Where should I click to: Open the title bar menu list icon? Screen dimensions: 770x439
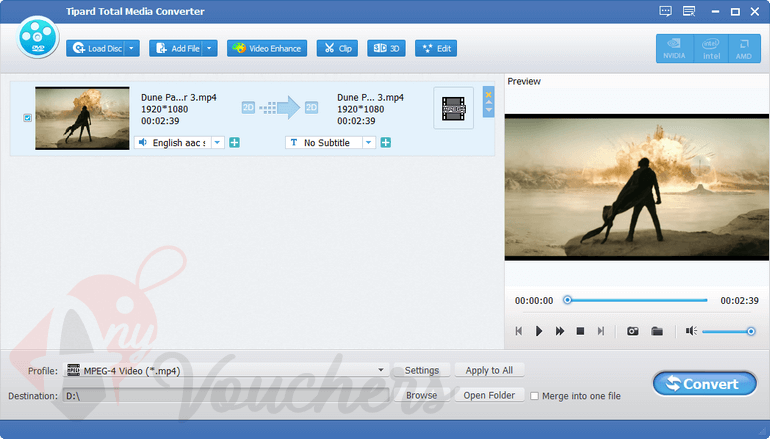[x=689, y=11]
